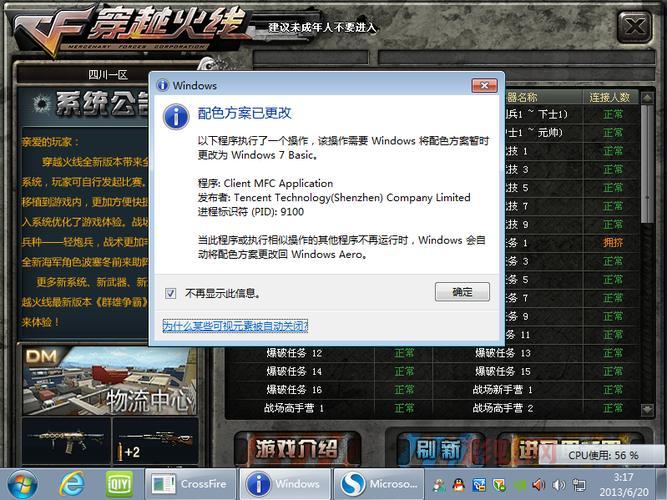Toggle the 不再显示此信息 checkbox

click(x=170, y=293)
